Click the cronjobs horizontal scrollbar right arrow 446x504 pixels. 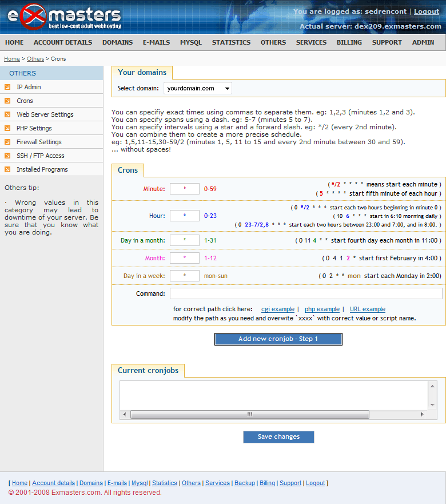(x=422, y=414)
